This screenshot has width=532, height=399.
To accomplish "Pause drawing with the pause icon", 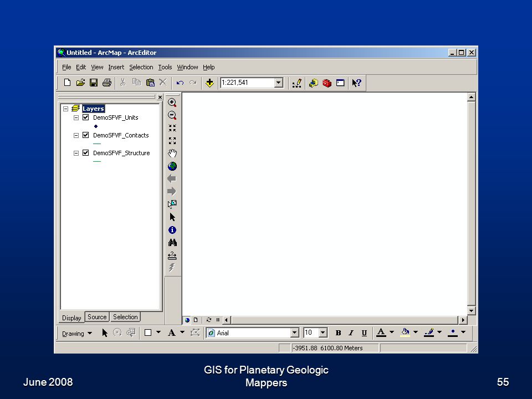I will click(218, 320).
